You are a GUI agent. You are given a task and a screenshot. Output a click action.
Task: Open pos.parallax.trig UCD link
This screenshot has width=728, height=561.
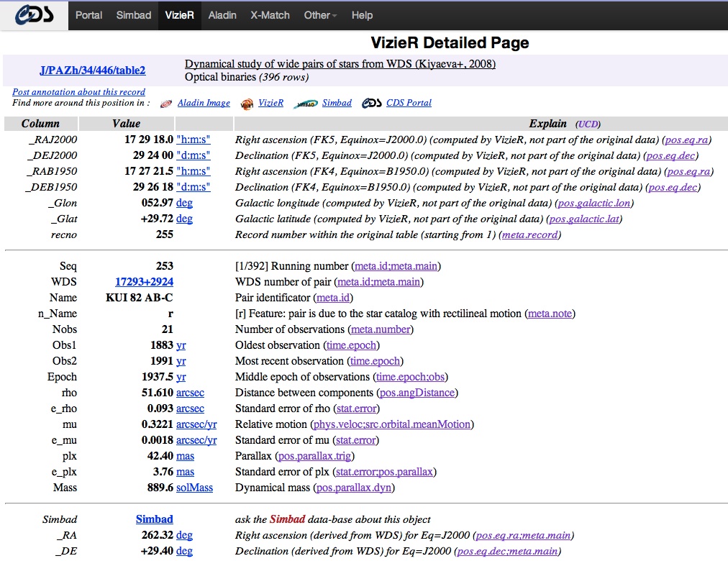pyautogui.click(x=315, y=456)
